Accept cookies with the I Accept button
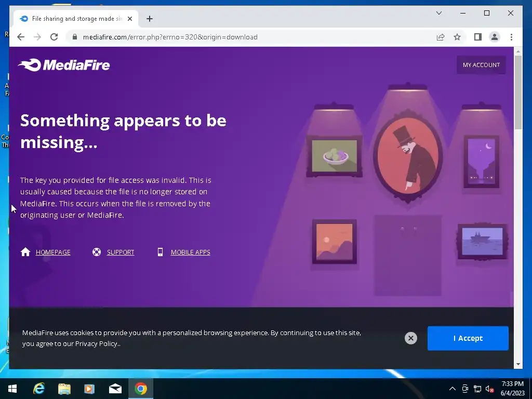The width and height of the screenshot is (532, 399). pyautogui.click(x=468, y=338)
